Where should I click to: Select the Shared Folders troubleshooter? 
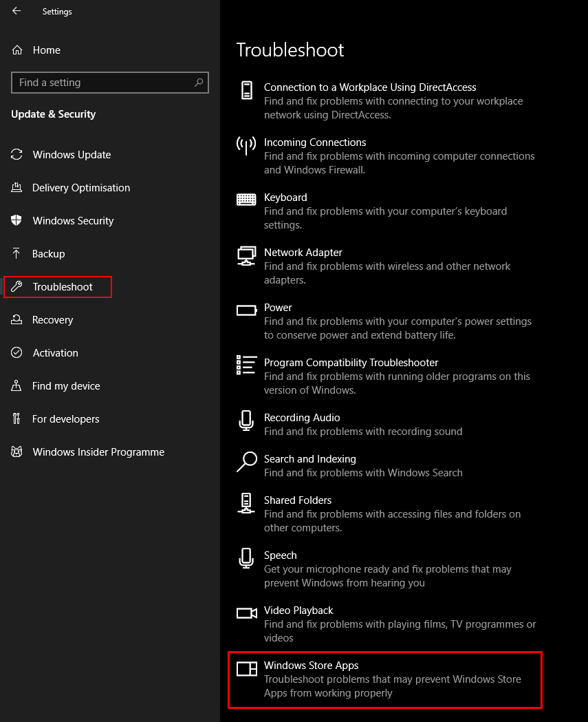point(298,500)
